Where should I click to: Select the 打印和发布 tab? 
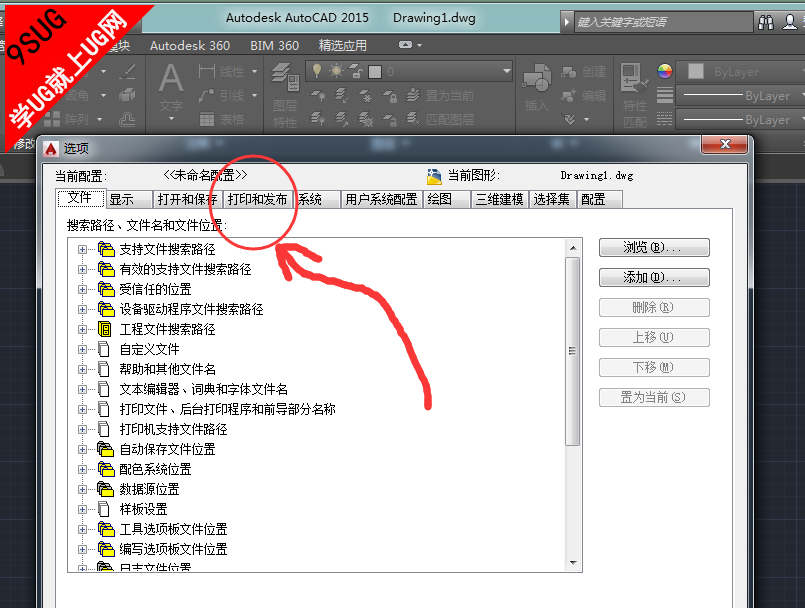(258, 199)
